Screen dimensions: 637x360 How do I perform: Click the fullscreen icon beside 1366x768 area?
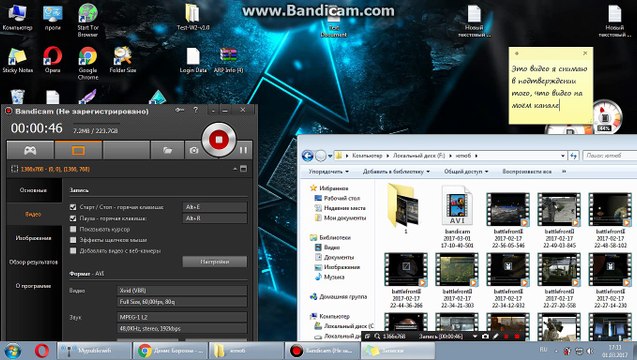pyautogui.click(x=243, y=169)
